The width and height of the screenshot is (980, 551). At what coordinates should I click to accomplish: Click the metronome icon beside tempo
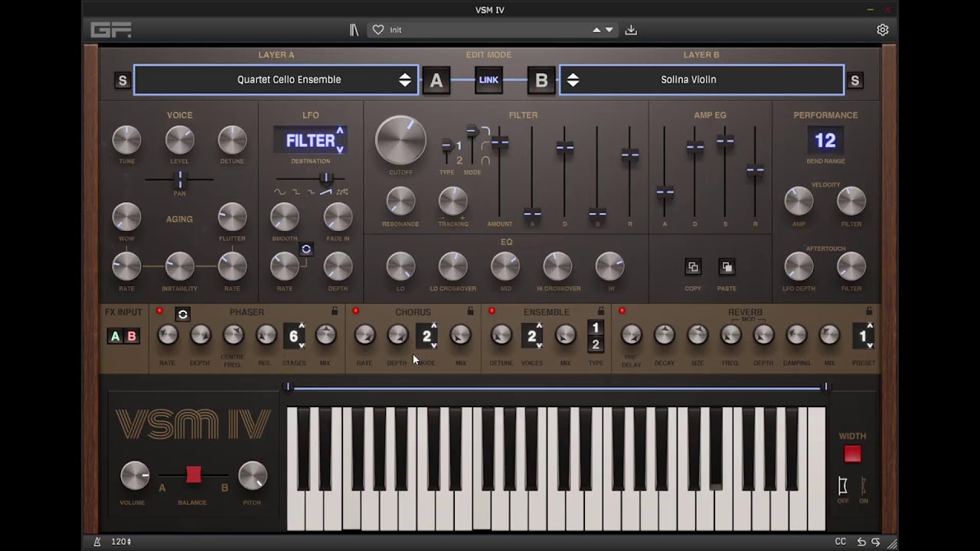[97, 542]
